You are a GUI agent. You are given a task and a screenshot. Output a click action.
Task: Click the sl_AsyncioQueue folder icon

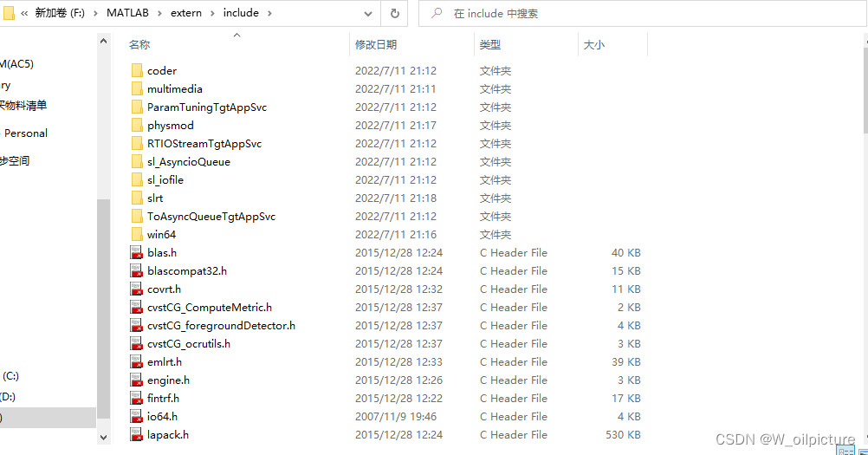point(137,161)
